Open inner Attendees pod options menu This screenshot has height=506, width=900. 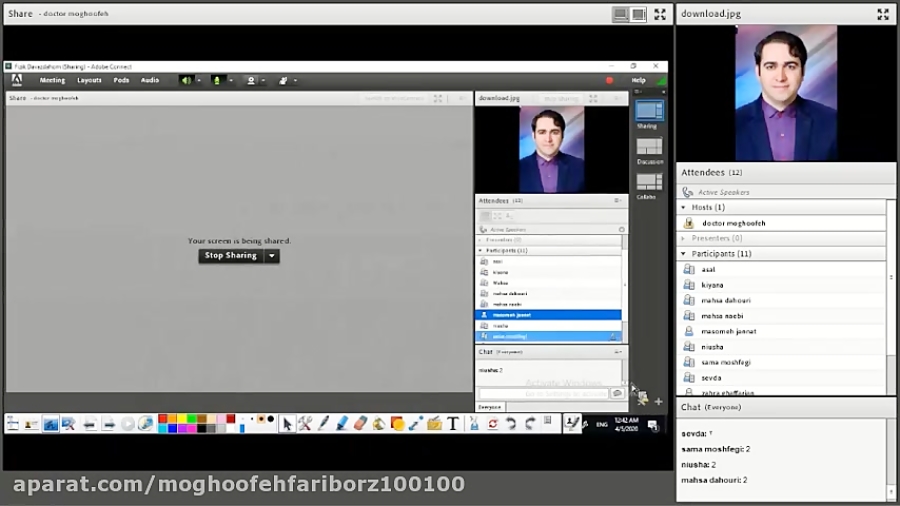point(618,201)
